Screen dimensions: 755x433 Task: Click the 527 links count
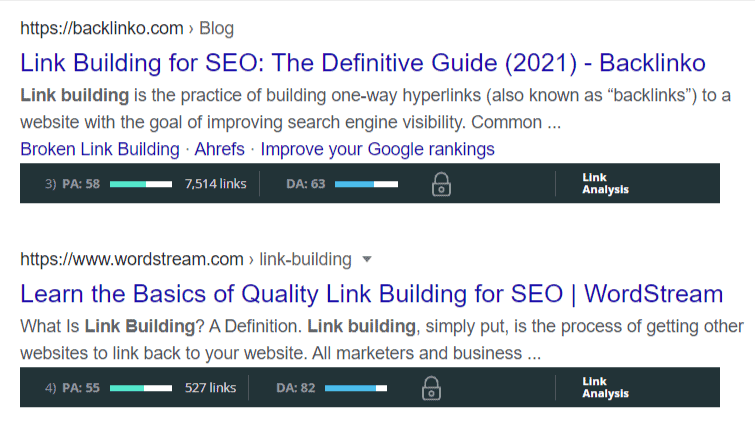coord(210,388)
